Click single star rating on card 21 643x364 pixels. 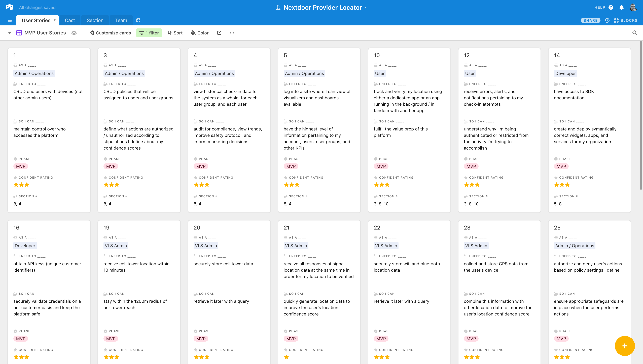coord(286,357)
